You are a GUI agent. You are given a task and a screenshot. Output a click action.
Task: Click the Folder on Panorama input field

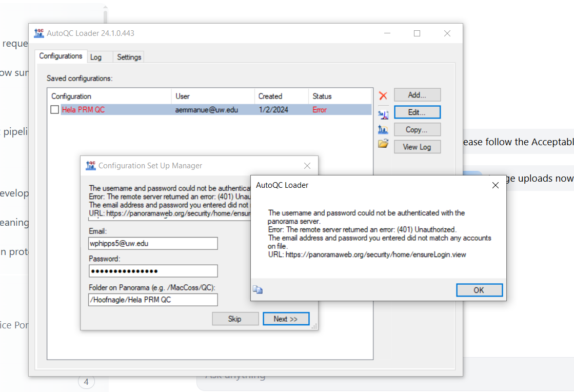153,300
